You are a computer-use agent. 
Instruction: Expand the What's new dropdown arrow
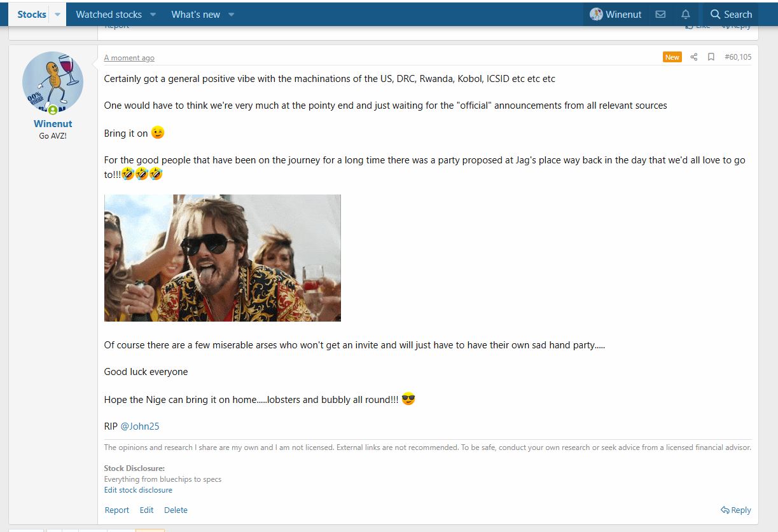point(231,14)
